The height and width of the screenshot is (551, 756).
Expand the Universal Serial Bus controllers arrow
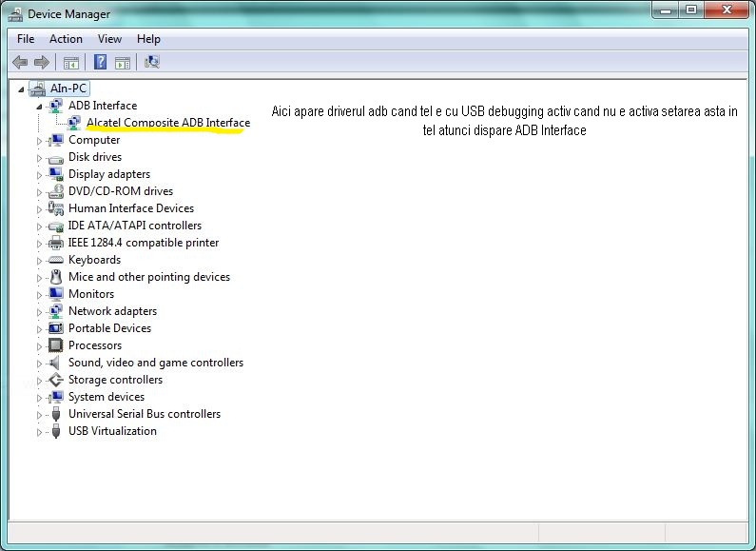click(39, 415)
